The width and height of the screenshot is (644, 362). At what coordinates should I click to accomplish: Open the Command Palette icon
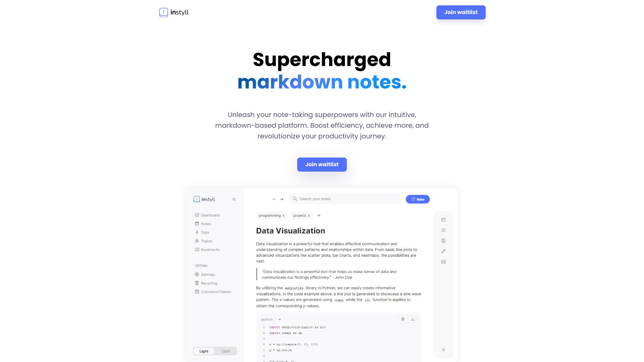pos(197,291)
